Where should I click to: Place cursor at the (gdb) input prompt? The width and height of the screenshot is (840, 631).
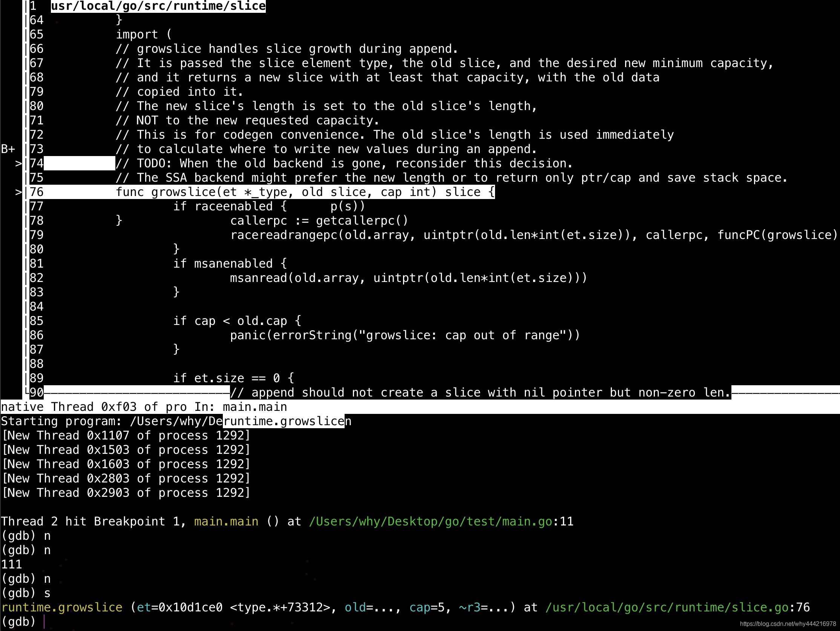point(45,622)
